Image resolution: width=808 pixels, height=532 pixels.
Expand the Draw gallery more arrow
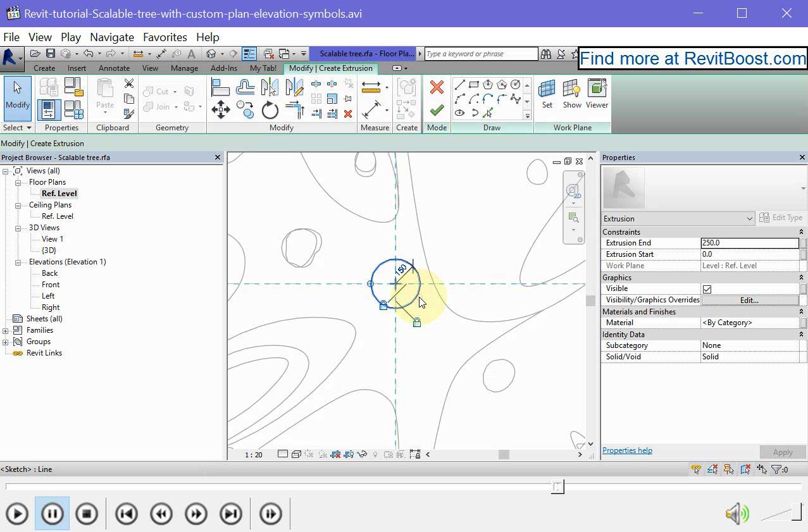(527, 116)
